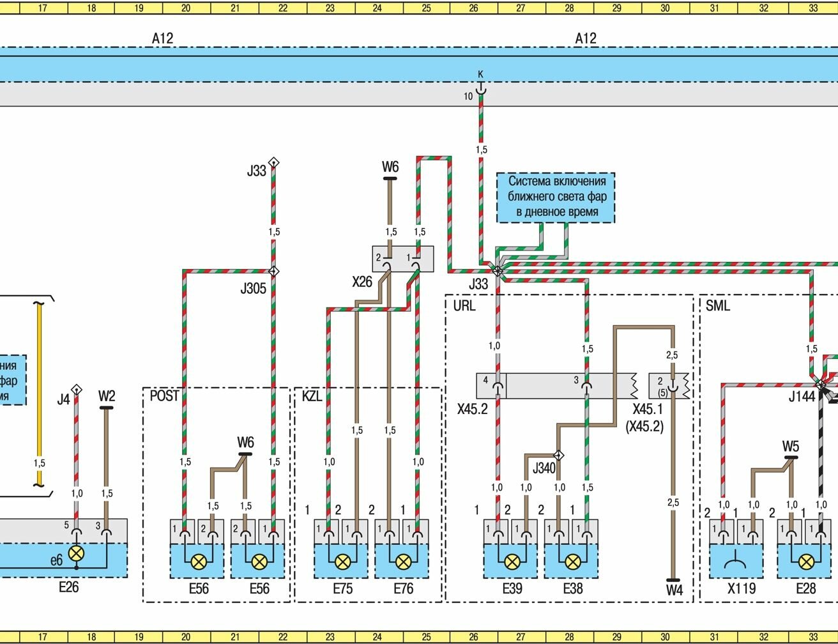Screen dimensions: 838x644
Task: Click the E39 lamp symbol
Action: [x=512, y=562]
